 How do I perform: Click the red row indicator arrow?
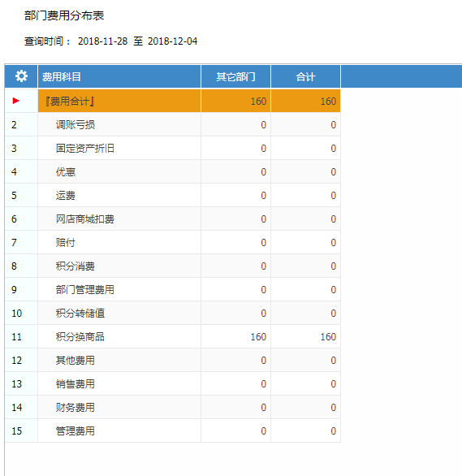[x=16, y=101]
